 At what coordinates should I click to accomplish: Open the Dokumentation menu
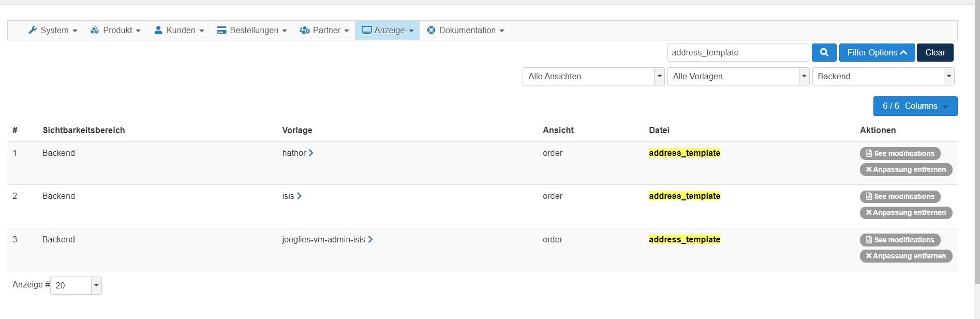[x=466, y=31]
